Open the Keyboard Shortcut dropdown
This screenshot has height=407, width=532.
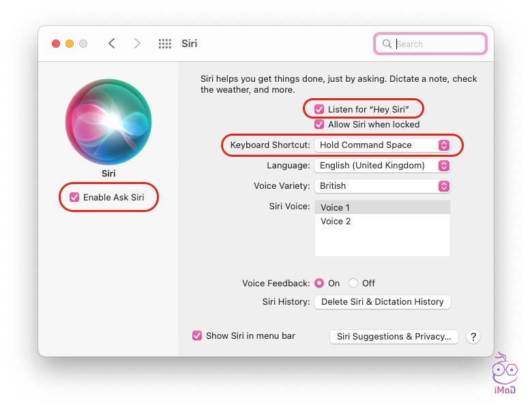[x=382, y=145]
